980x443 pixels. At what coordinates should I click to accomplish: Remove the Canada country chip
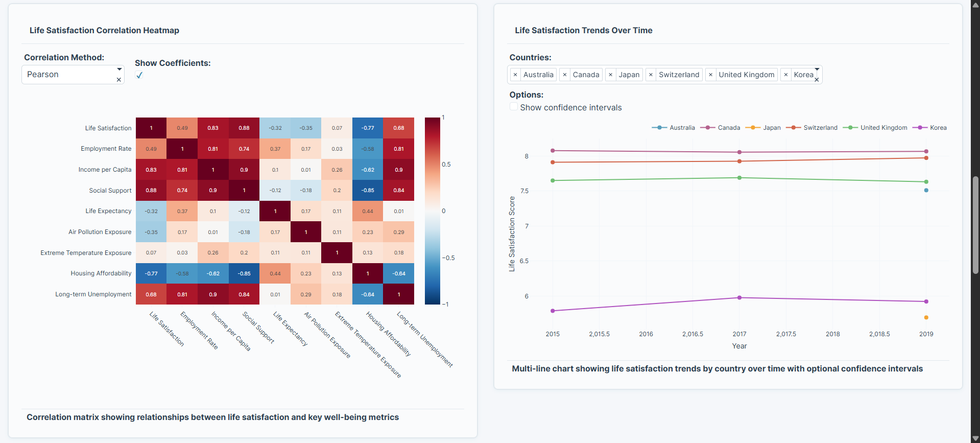(x=565, y=75)
